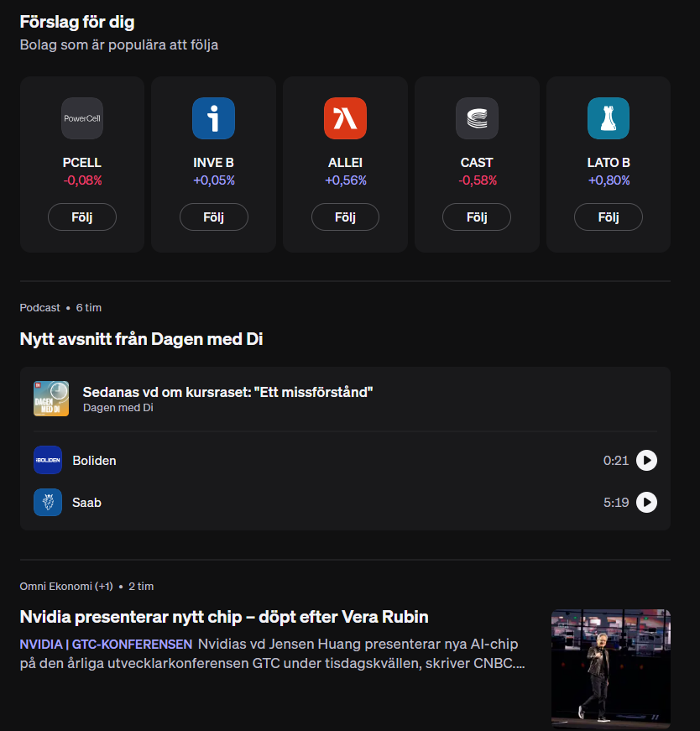Open the ALLEI red logo icon

pos(345,118)
